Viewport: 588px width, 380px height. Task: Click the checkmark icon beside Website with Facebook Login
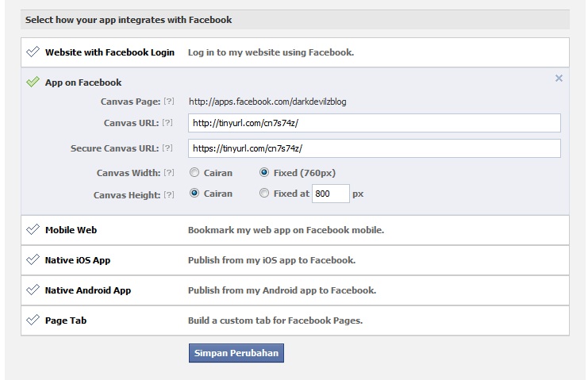coord(33,52)
